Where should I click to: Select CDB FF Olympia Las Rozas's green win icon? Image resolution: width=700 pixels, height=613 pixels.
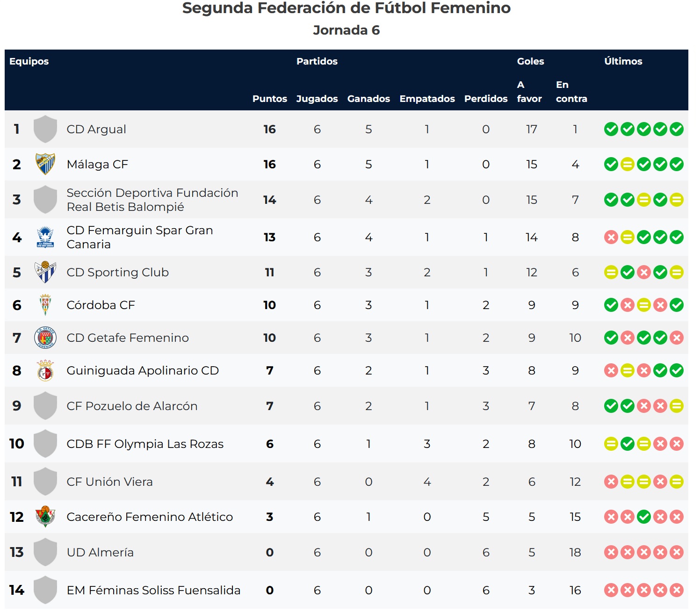tap(628, 444)
